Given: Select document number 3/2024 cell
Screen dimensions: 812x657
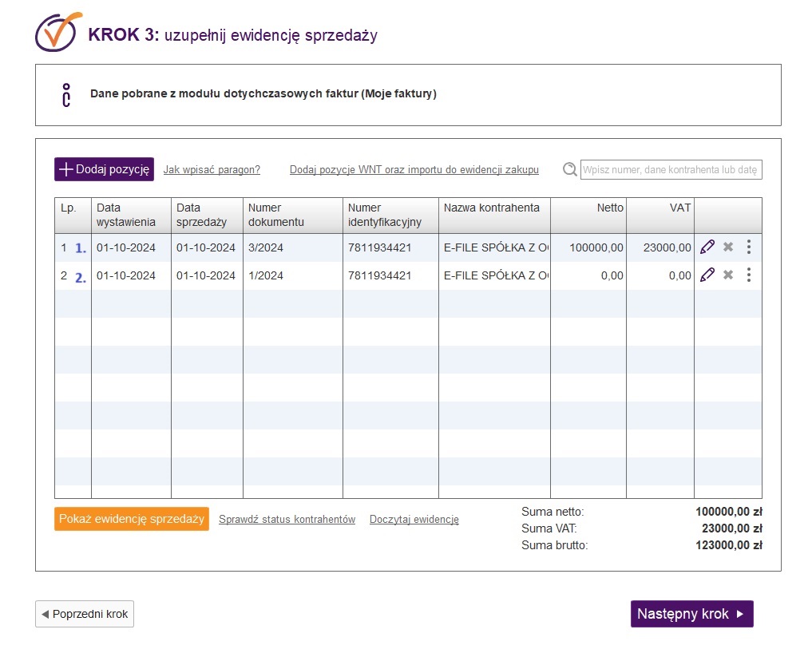Looking at the screenshot, I should [x=292, y=247].
